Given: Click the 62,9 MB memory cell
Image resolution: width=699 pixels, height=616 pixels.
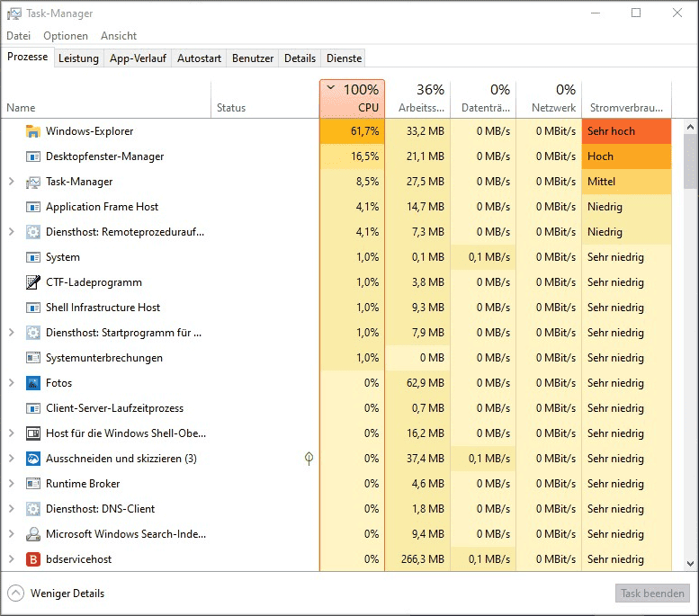Looking at the screenshot, I should coord(417,383).
